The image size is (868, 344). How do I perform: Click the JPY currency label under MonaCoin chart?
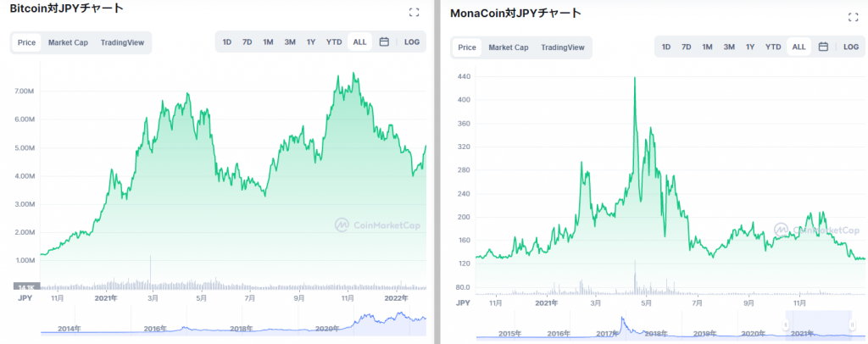(x=464, y=302)
